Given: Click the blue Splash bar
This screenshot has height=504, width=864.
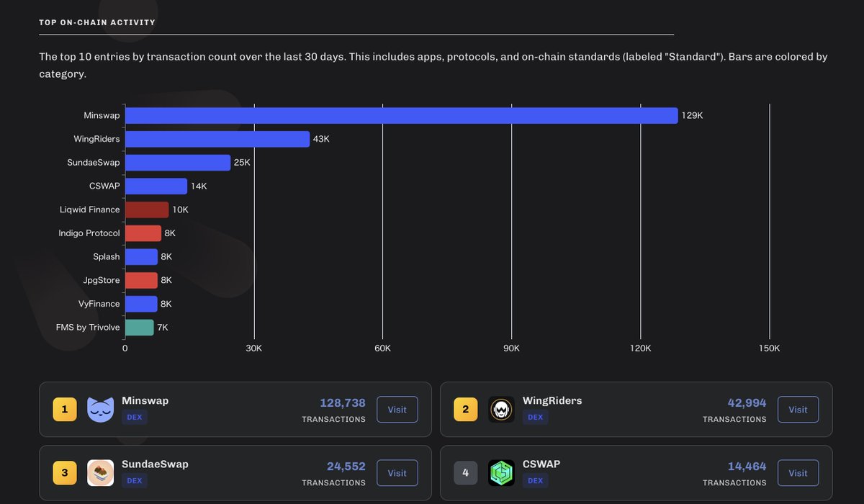Looking at the screenshot, I should click(141, 257).
